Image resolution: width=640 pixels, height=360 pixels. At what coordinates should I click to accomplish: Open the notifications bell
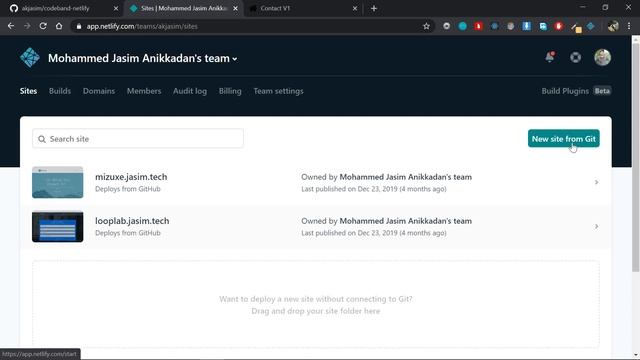click(550, 57)
